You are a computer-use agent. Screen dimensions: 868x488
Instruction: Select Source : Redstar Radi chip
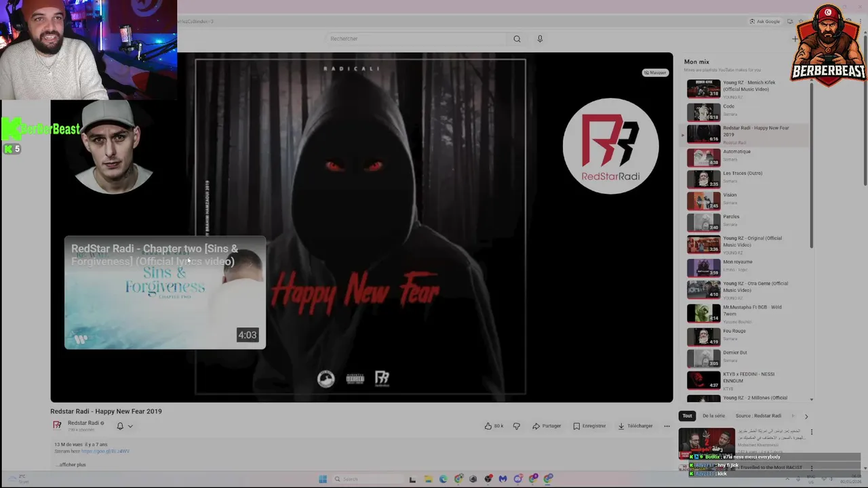point(758,415)
